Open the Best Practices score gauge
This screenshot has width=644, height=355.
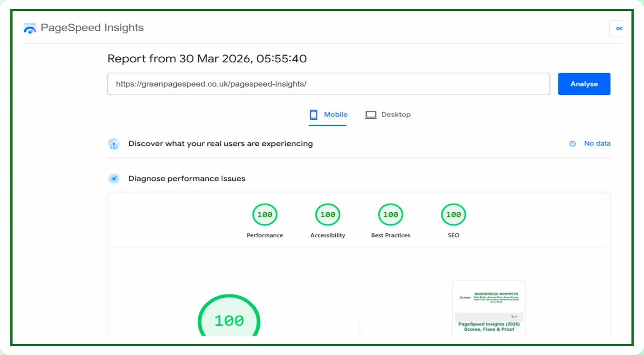pos(390,215)
